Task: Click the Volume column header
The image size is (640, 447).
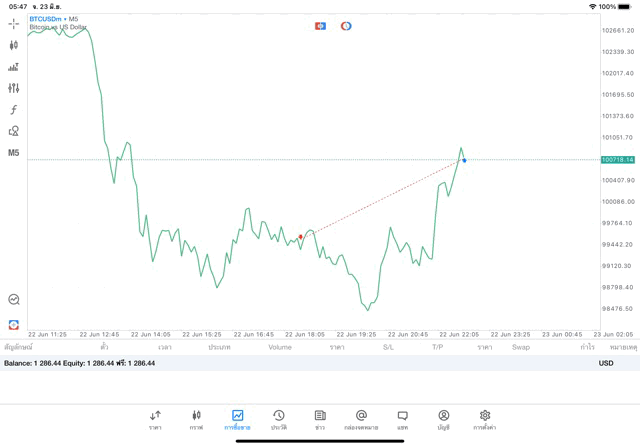Action: click(x=280, y=347)
